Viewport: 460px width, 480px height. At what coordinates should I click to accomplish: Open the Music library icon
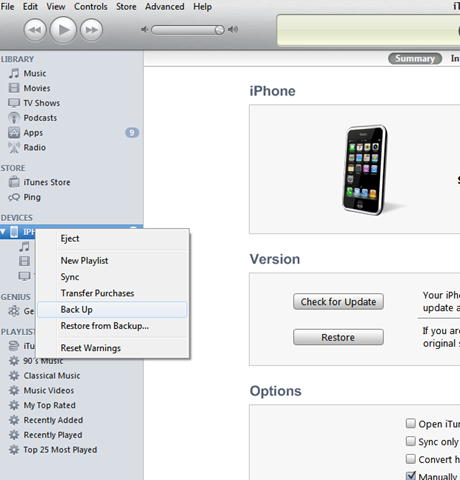14,73
